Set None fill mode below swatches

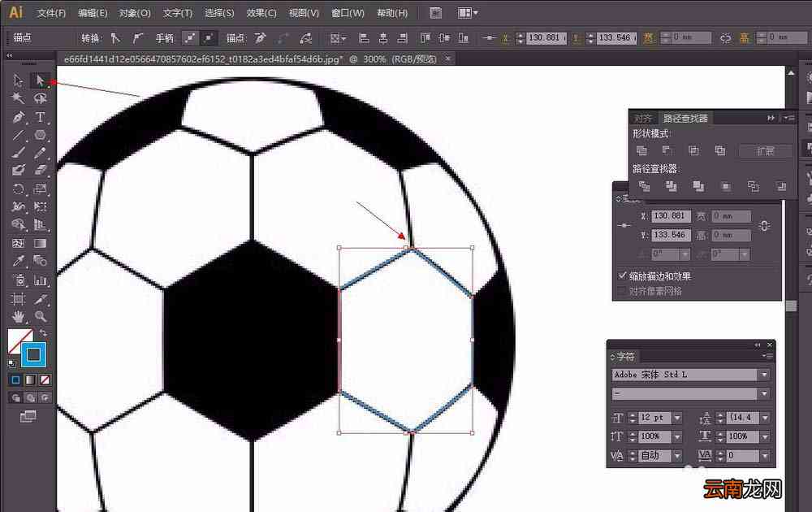pos(45,380)
